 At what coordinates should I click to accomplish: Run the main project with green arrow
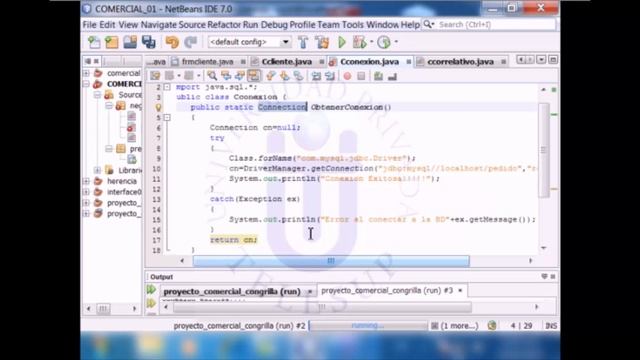(342, 42)
